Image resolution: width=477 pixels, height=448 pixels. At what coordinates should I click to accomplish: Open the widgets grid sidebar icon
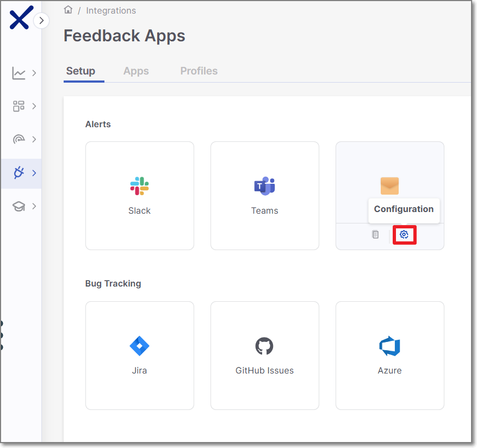click(19, 106)
